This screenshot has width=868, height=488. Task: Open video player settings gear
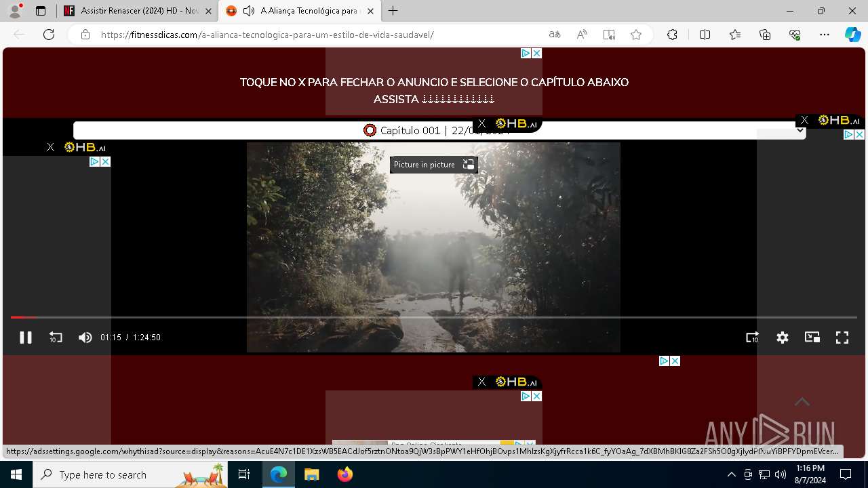(x=783, y=338)
